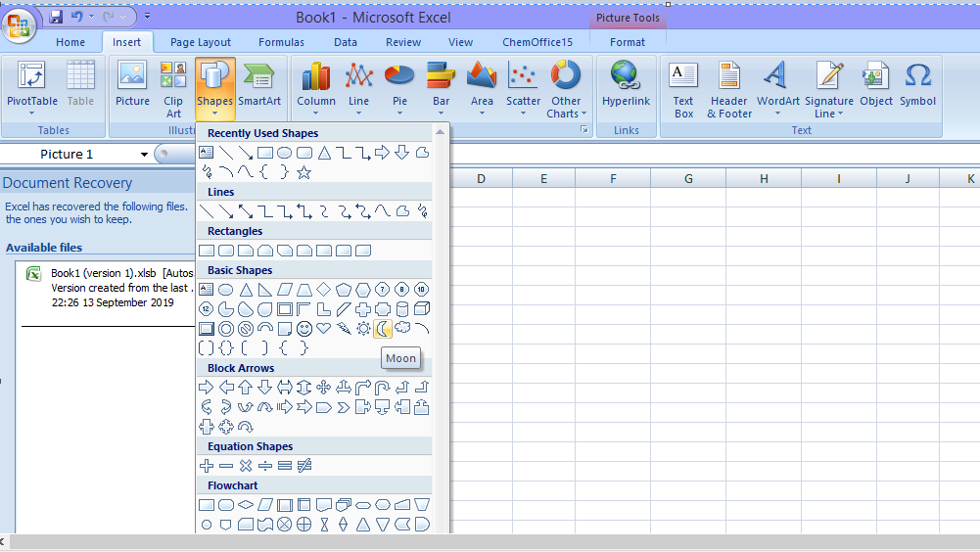980x552 pixels.
Task: Select the Not Equal equation shape
Action: coord(304,465)
